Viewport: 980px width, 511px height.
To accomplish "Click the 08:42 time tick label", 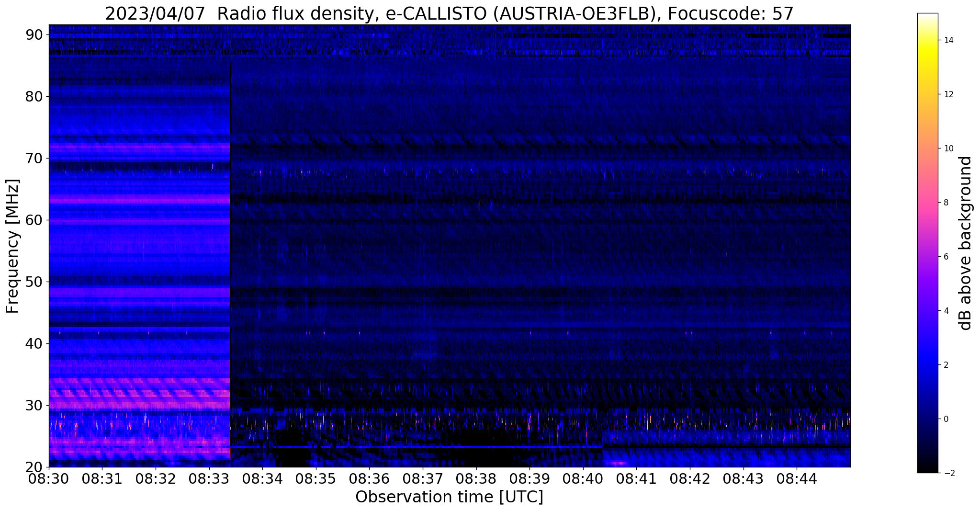I will click(690, 478).
